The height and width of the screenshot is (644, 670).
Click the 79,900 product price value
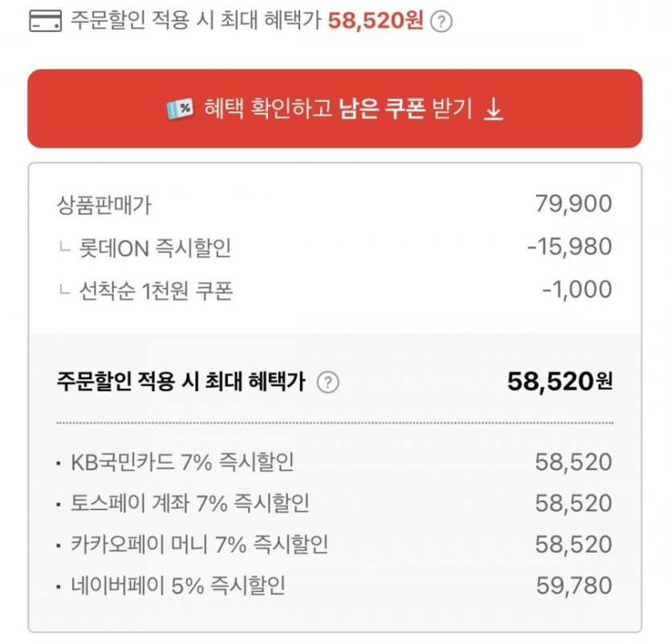click(x=573, y=205)
